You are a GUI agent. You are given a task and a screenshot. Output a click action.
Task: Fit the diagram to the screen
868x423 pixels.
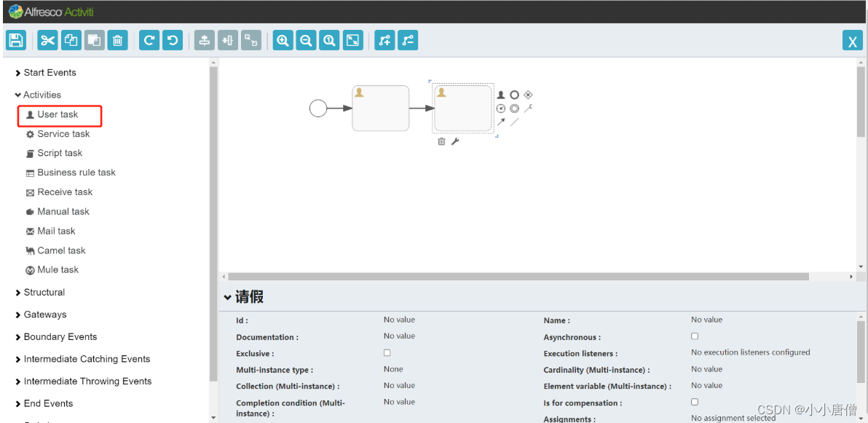tap(352, 40)
